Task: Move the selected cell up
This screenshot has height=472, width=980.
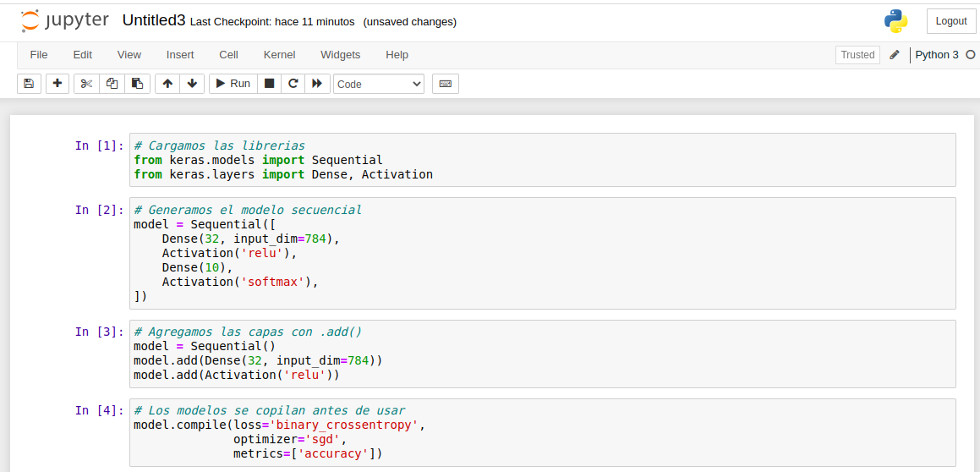Action: pos(167,84)
